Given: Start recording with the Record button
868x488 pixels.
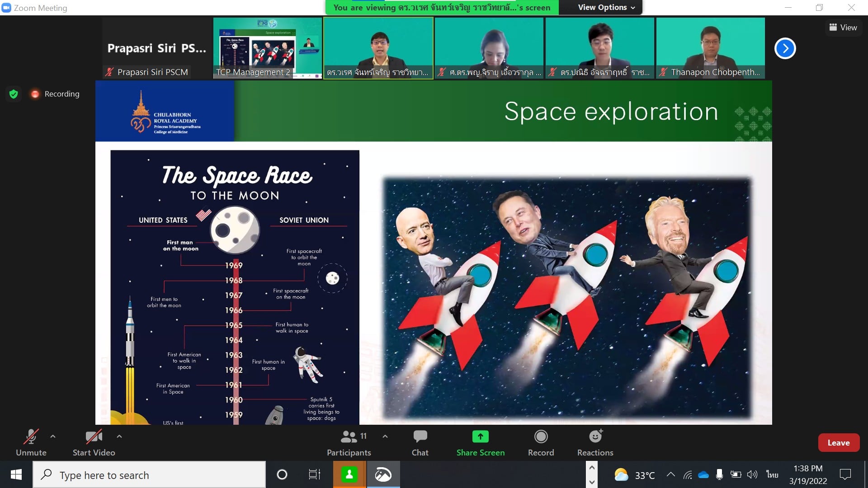Looking at the screenshot, I should point(541,443).
